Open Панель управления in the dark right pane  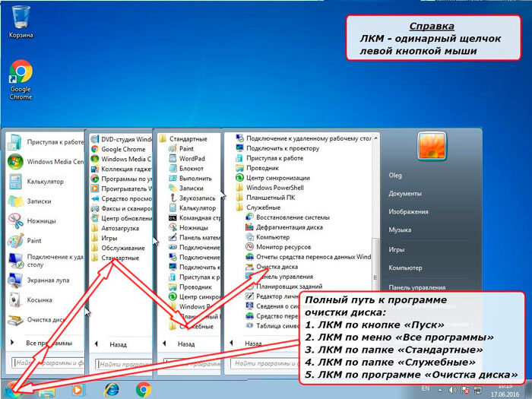417,288
